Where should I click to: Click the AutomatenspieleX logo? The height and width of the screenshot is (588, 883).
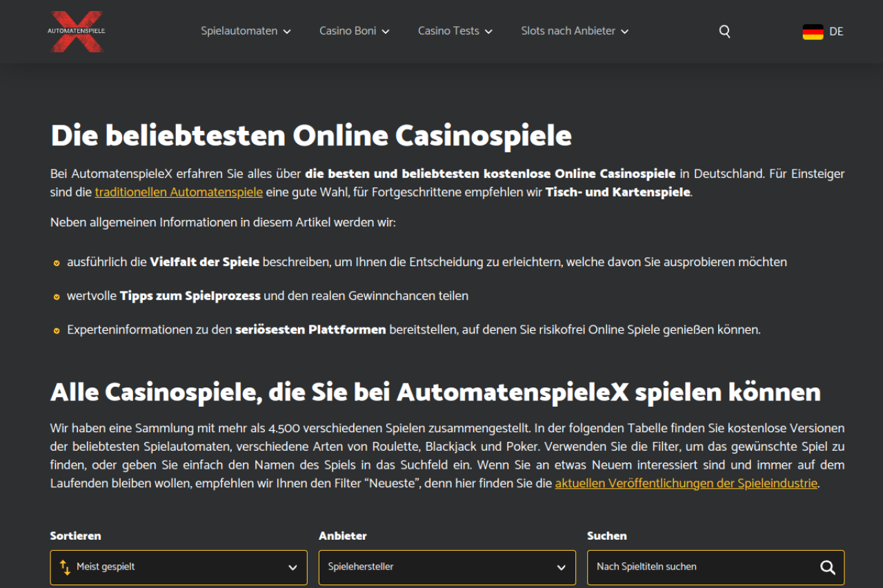(x=77, y=31)
